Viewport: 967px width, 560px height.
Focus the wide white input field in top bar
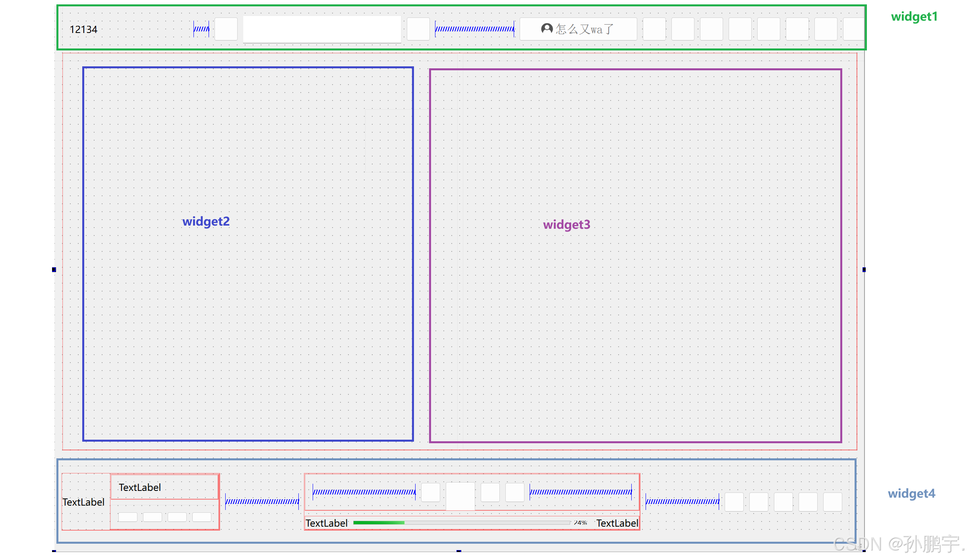[x=322, y=29]
